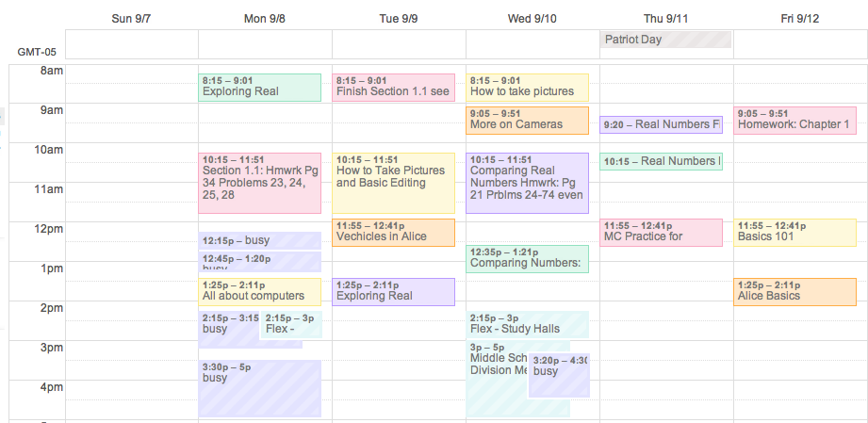The image size is (868, 423).
Task: Click the Comparing Numbers 12:35p event
Action: click(x=528, y=259)
